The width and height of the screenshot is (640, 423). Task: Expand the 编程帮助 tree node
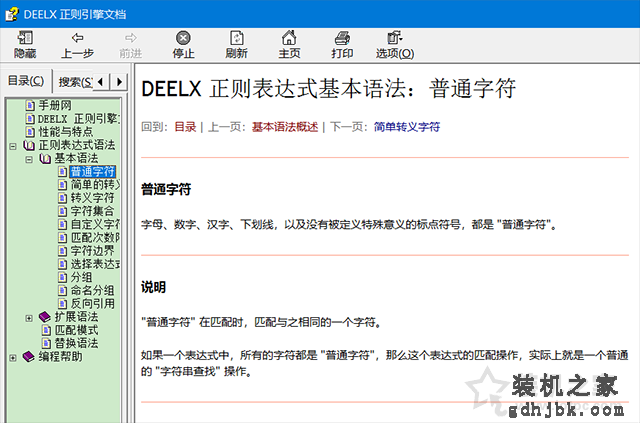[13, 358]
